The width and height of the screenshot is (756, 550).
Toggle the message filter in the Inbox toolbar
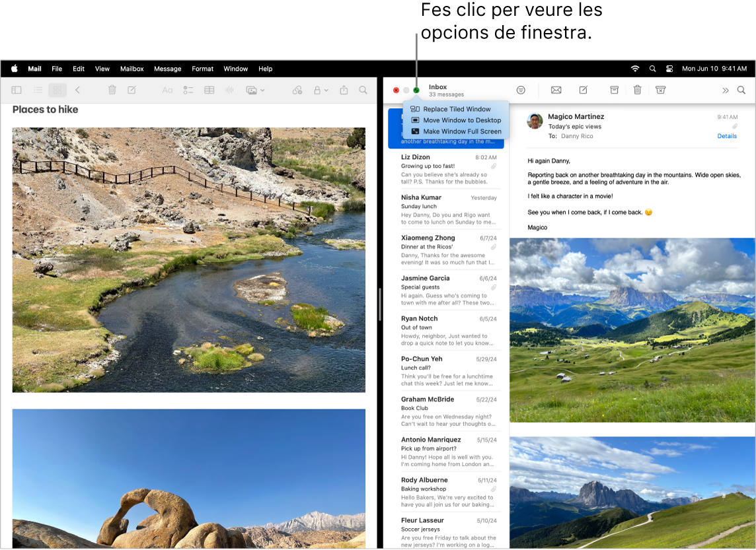pyautogui.click(x=521, y=90)
